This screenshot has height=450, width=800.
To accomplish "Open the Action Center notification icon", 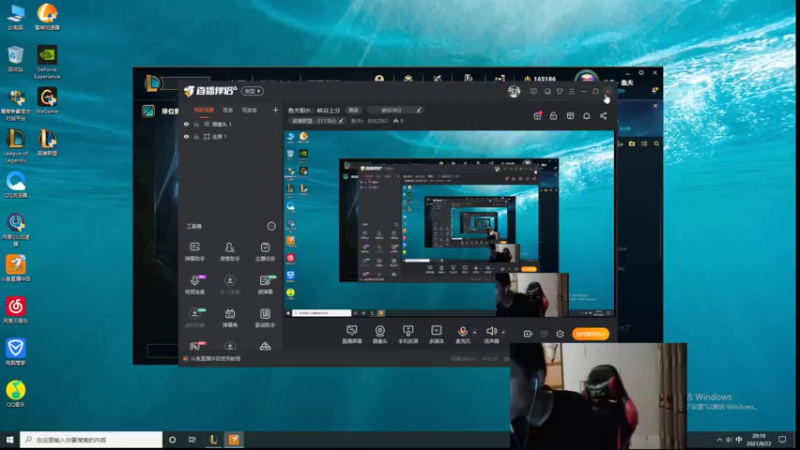I will click(x=782, y=439).
